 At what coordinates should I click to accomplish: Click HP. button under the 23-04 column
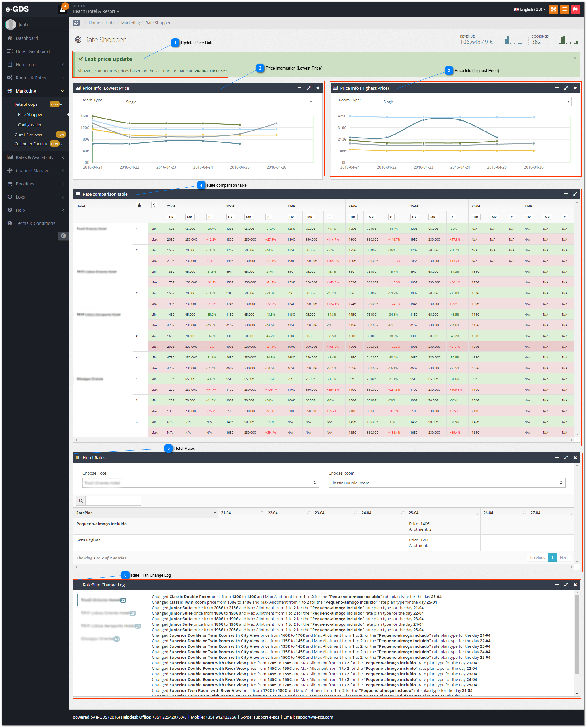(292, 217)
